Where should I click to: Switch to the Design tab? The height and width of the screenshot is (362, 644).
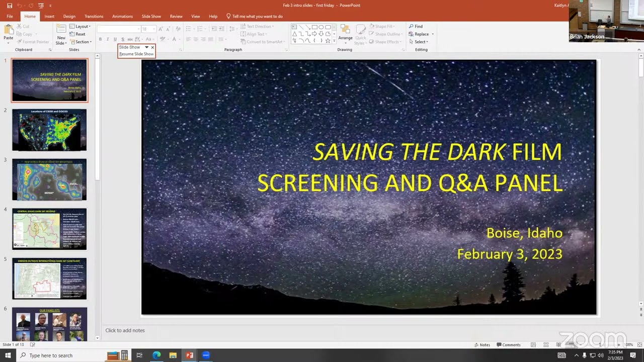69,17
